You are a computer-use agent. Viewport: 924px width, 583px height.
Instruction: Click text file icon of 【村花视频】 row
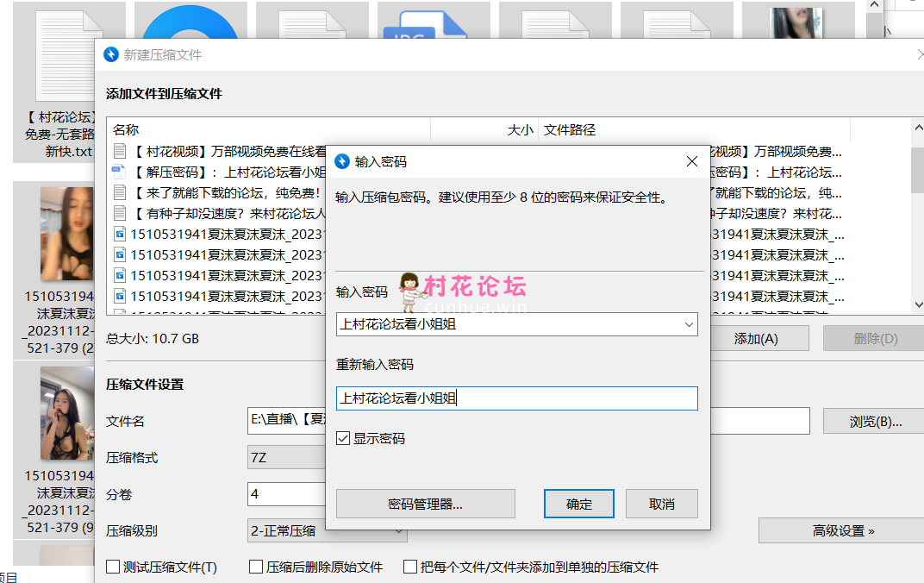coord(120,152)
